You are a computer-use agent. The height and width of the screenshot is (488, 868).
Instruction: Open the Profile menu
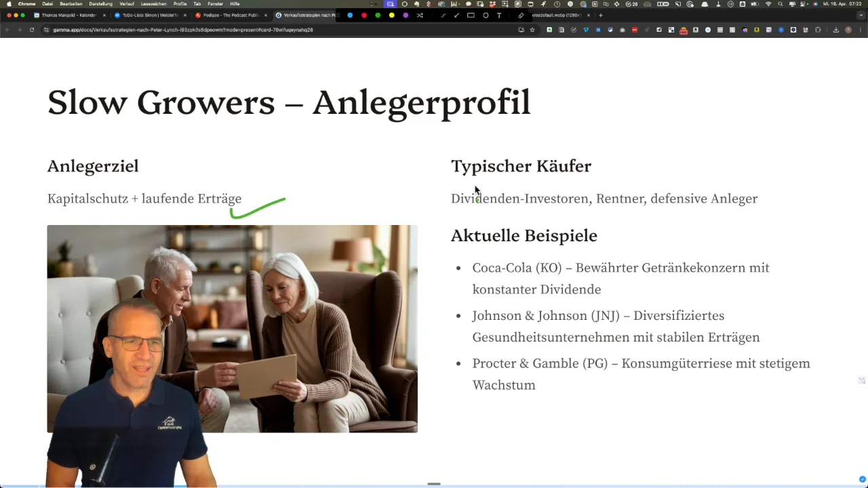point(180,3)
